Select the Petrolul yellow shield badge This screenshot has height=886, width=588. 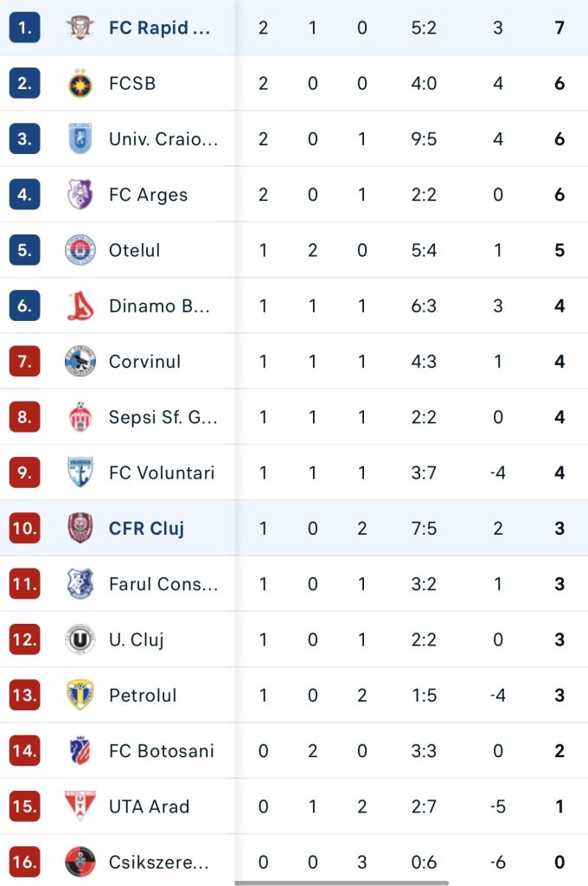point(80,695)
